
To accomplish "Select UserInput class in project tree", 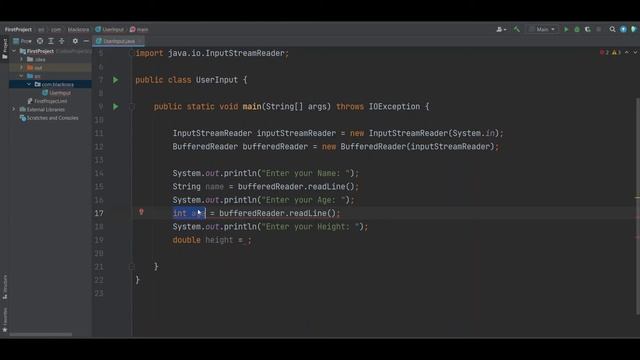I will 56,93.
